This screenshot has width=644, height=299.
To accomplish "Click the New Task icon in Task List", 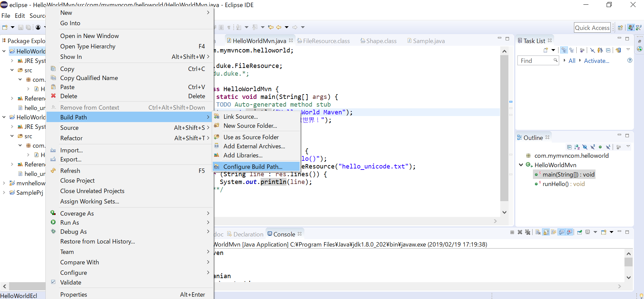I will [546, 50].
